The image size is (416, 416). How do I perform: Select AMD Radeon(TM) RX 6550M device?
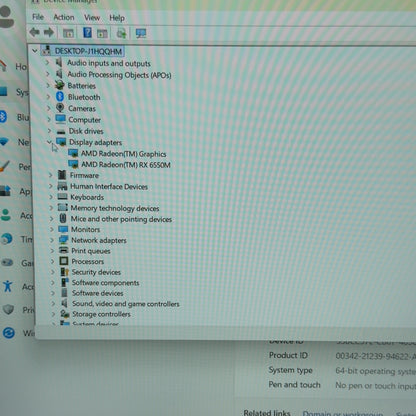click(126, 165)
